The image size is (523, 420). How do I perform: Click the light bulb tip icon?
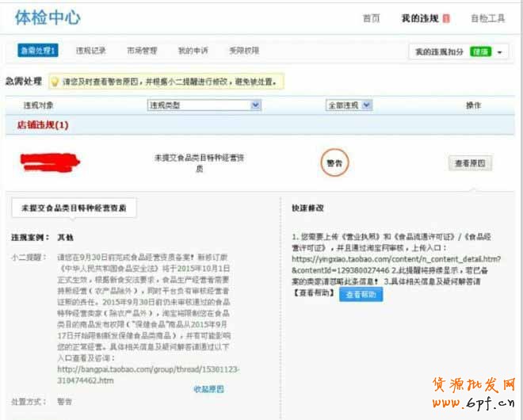[55, 82]
